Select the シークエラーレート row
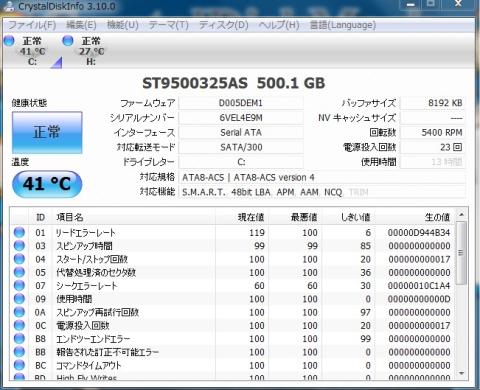Screen dimensions: 480x390 [233, 286]
